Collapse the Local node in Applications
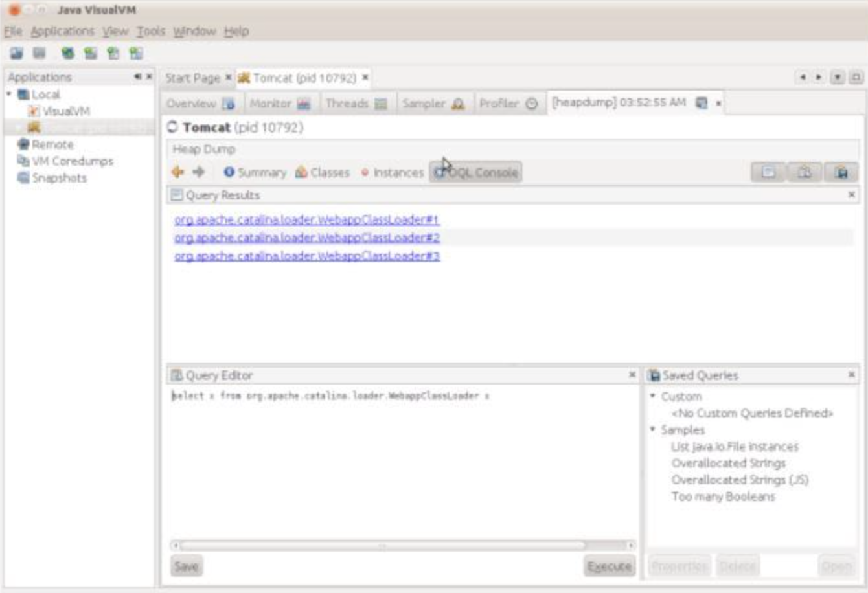The image size is (868, 593). point(9,95)
